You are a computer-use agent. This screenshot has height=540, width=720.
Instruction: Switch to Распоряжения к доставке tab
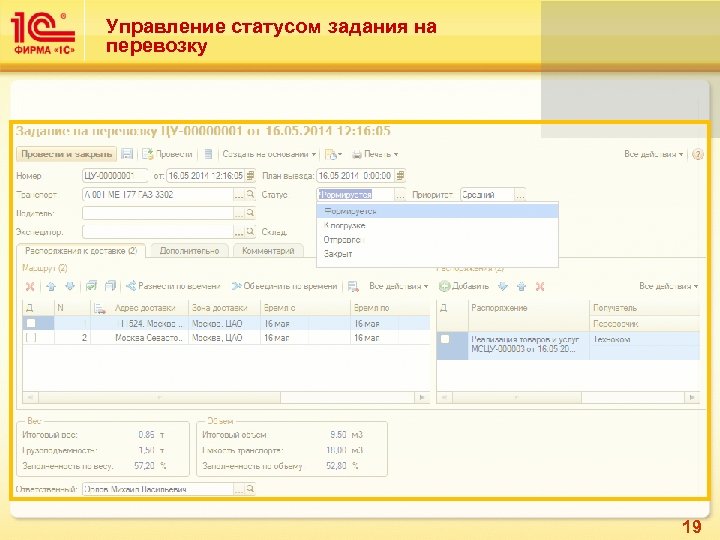click(81, 251)
